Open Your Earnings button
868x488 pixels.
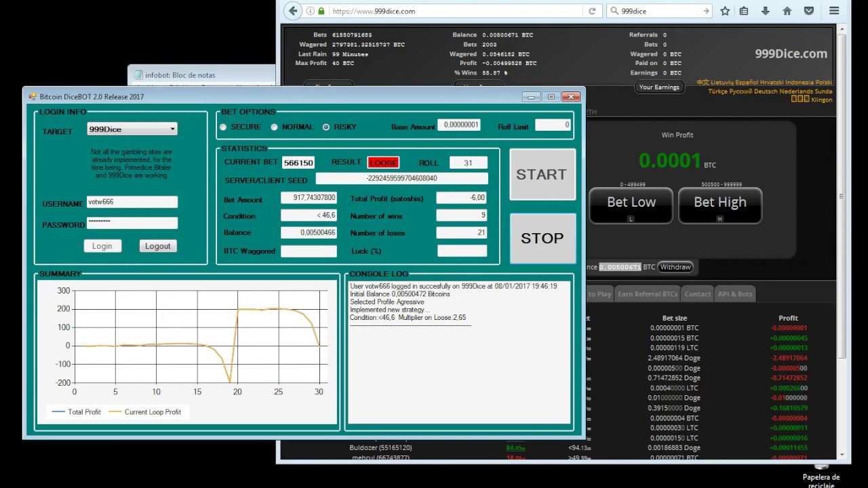659,87
